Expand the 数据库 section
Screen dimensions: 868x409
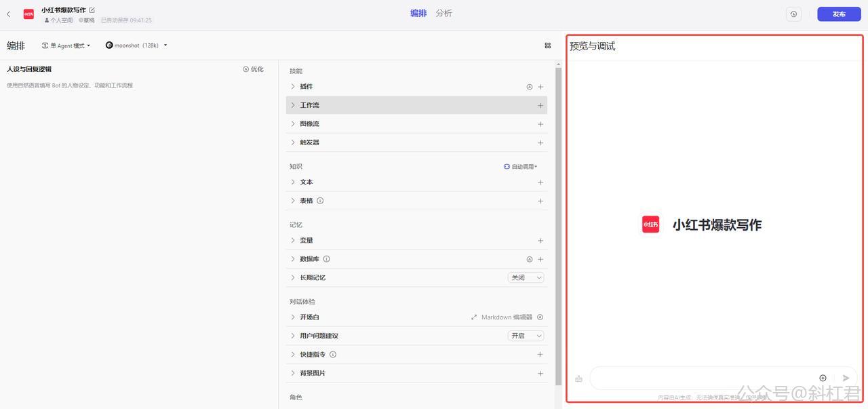pyautogui.click(x=293, y=259)
